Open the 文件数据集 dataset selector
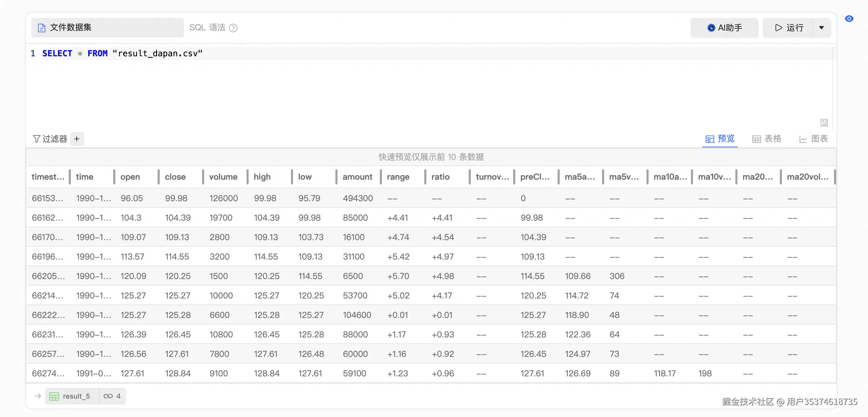Image resolution: width=868 pixels, height=417 pixels. (x=108, y=28)
